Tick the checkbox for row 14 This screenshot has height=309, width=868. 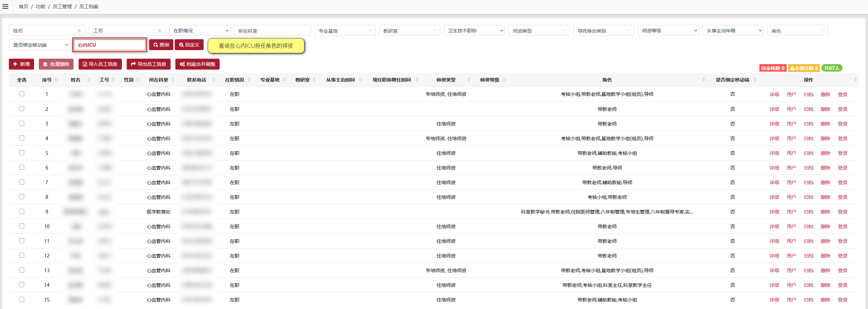coord(22,285)
